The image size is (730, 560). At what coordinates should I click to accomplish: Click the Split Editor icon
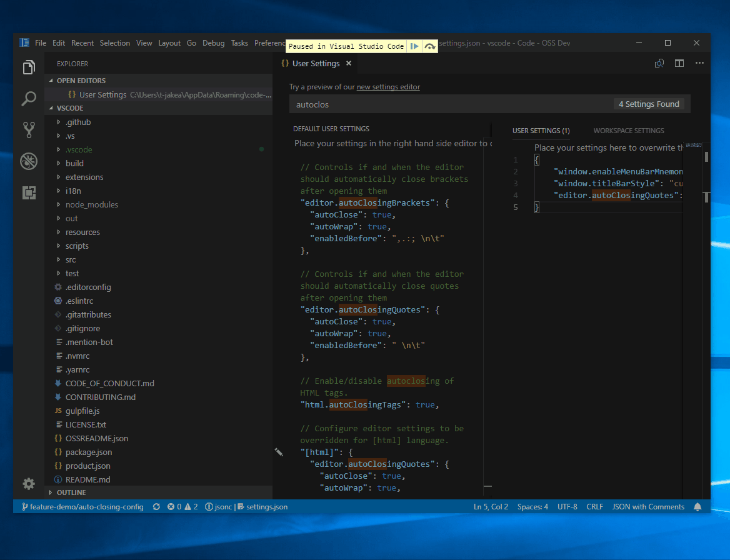pyautogui.click(x=679, y=63)
